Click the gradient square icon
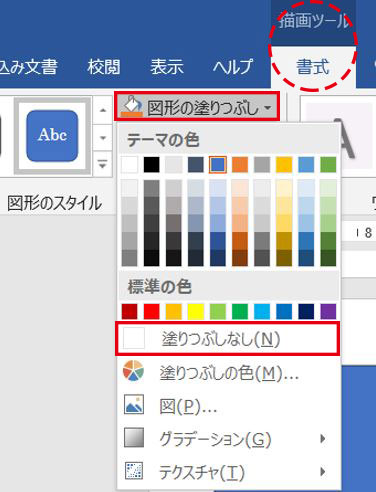Screen dimensions: 376x492 [x=134, y=437]
